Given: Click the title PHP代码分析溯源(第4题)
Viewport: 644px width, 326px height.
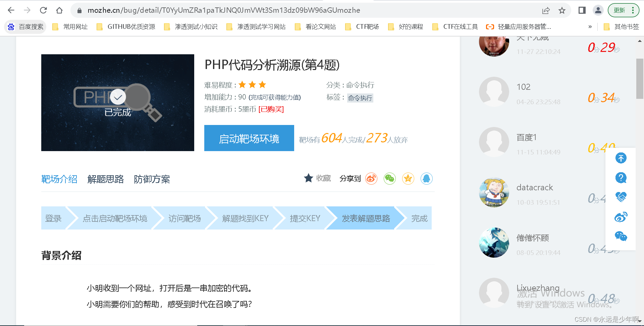Looking at the screenshot, I should (x=272, y=65).
